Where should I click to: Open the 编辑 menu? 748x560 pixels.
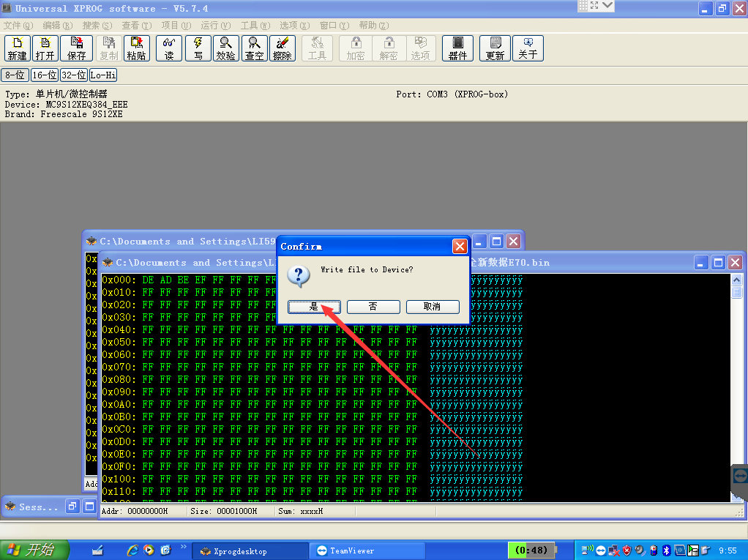point(57,26)
